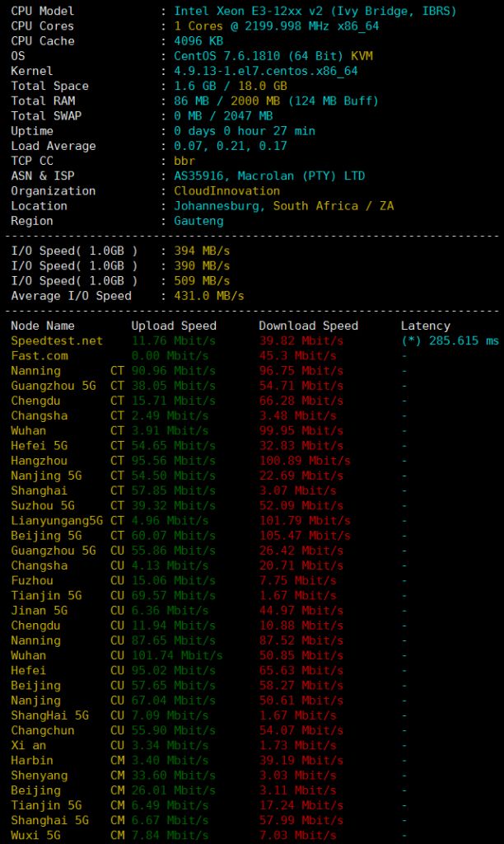Click the I/O speed value 509 MB/s
Viewport: 504px width, 844px height.
tap(202, 281)
